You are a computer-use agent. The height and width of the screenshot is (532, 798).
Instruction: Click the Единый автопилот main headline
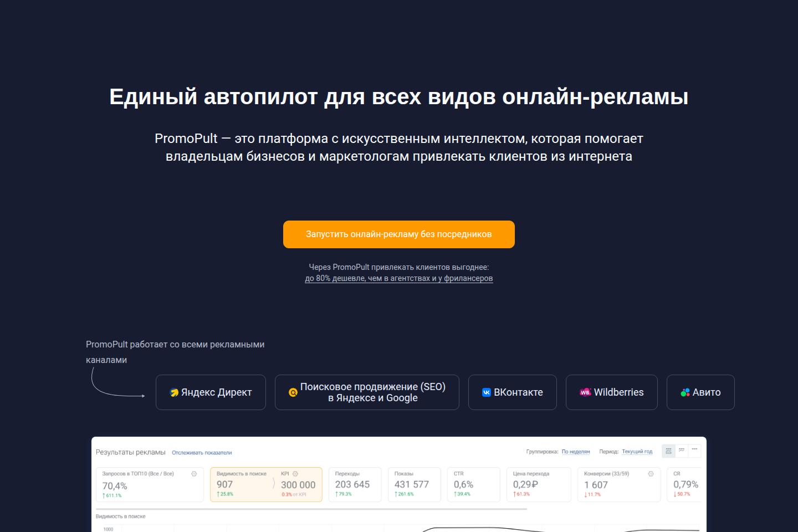[x=399, y=97]
